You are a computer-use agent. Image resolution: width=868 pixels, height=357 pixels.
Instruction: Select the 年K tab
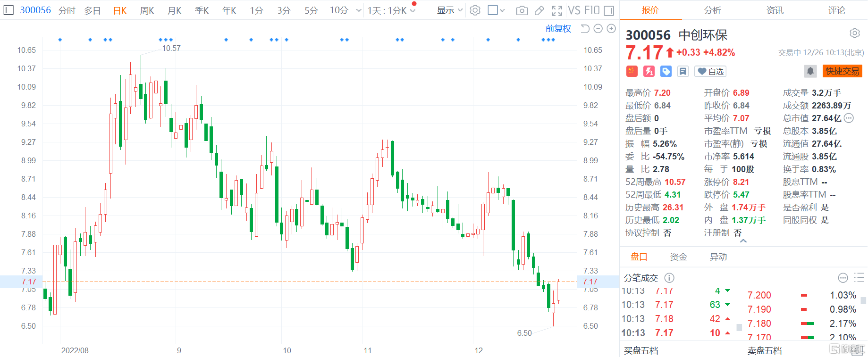click(229, 10)
